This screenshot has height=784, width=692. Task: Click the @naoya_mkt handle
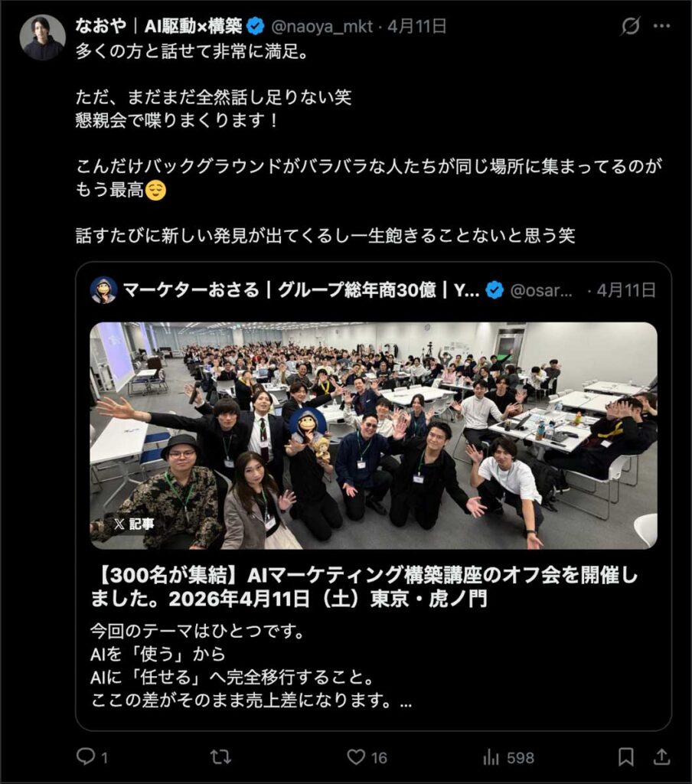(322, 26)
